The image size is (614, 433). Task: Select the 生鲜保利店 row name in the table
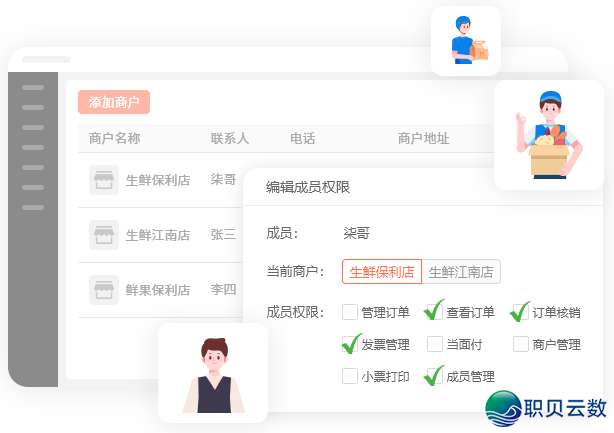coord(158,180)
